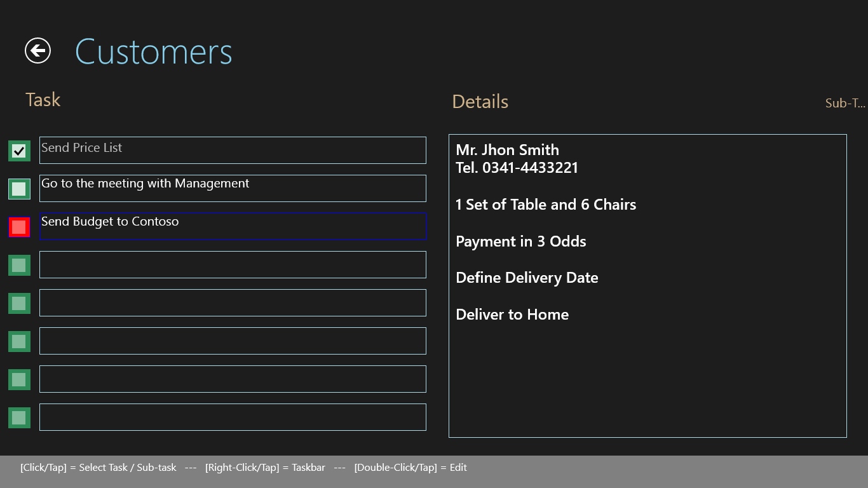Image resolution: width=868 pixels, height=488 pixels.
Task: Tick the Go to the meeting checkbox
Action: [x=19, y=189]
